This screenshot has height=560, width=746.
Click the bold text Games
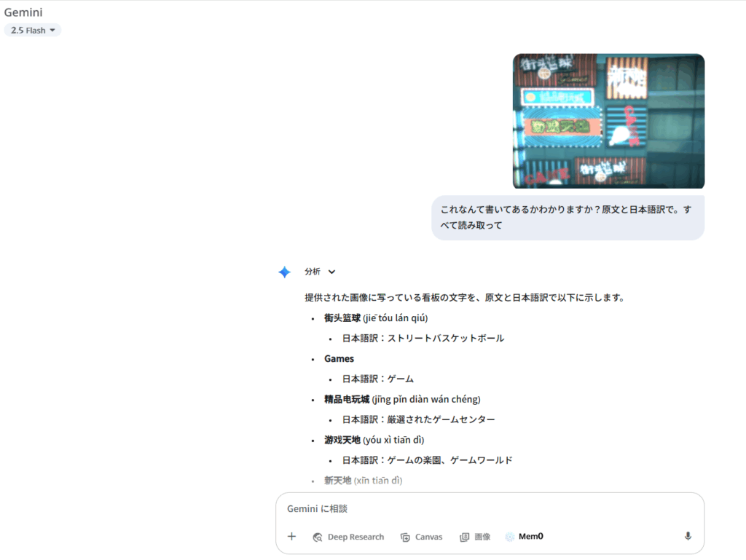[339, 359]
